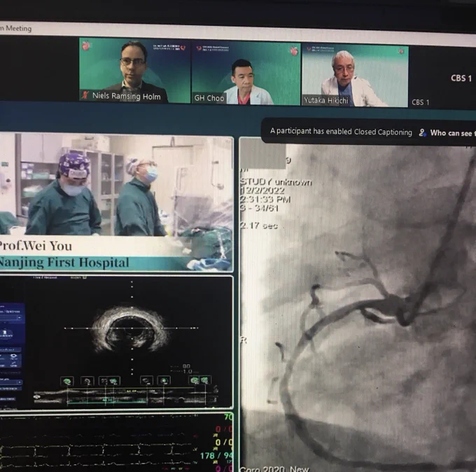476x472 pixels.
Task: Select the last green bookmark thumbnail under the IVUS image
Action: 206,380
